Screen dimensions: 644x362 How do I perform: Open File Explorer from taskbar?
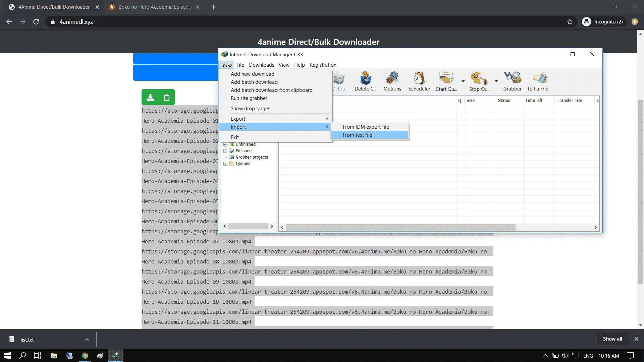[x=54, y=356]
